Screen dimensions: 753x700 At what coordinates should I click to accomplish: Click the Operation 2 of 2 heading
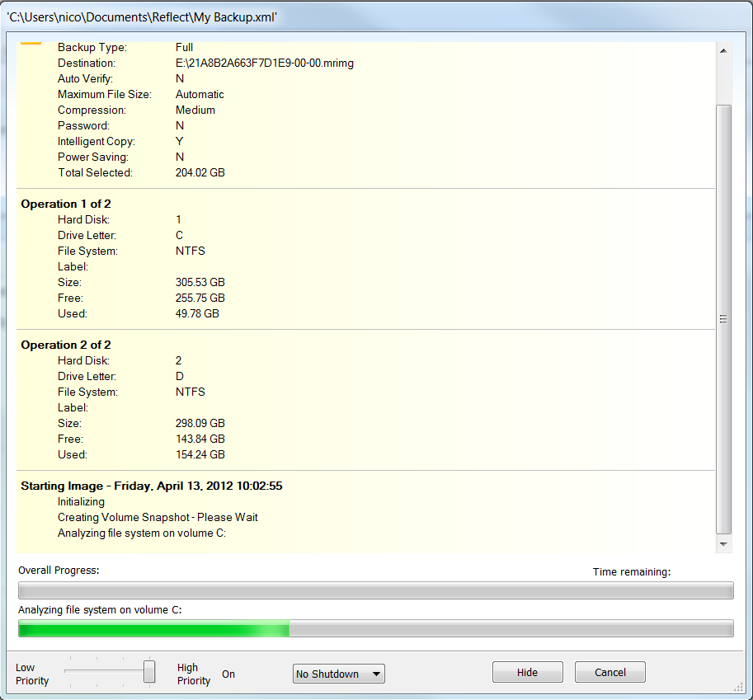coord(66,345)
